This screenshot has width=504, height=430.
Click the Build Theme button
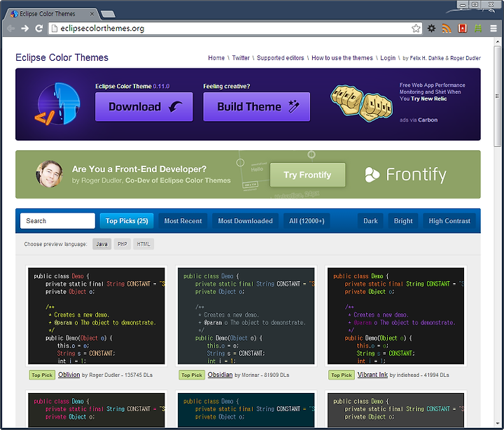(x=256, y=107)
